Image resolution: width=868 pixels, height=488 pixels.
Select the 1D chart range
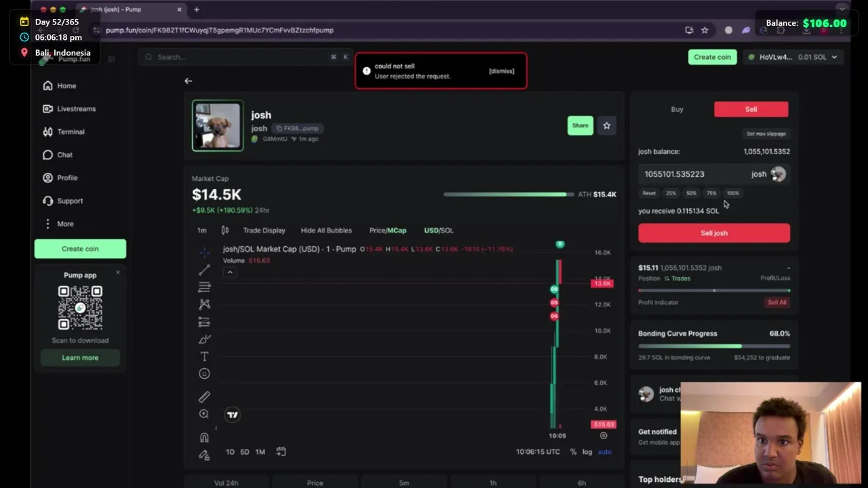coord(230,452)
